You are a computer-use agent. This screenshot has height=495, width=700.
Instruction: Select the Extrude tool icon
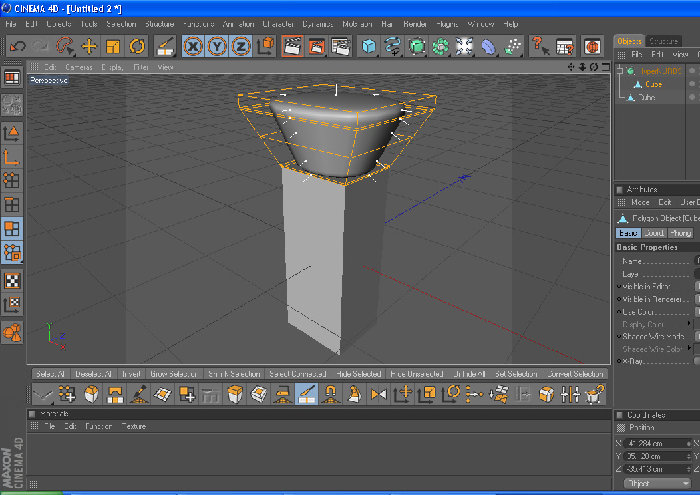tap(235, 395)
